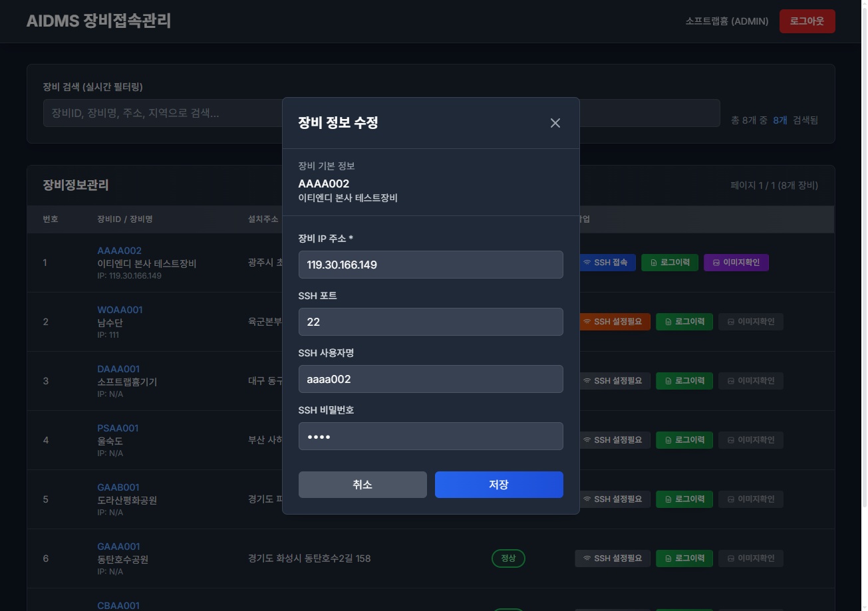Click the 저장 button

click(x=499, y=485)
